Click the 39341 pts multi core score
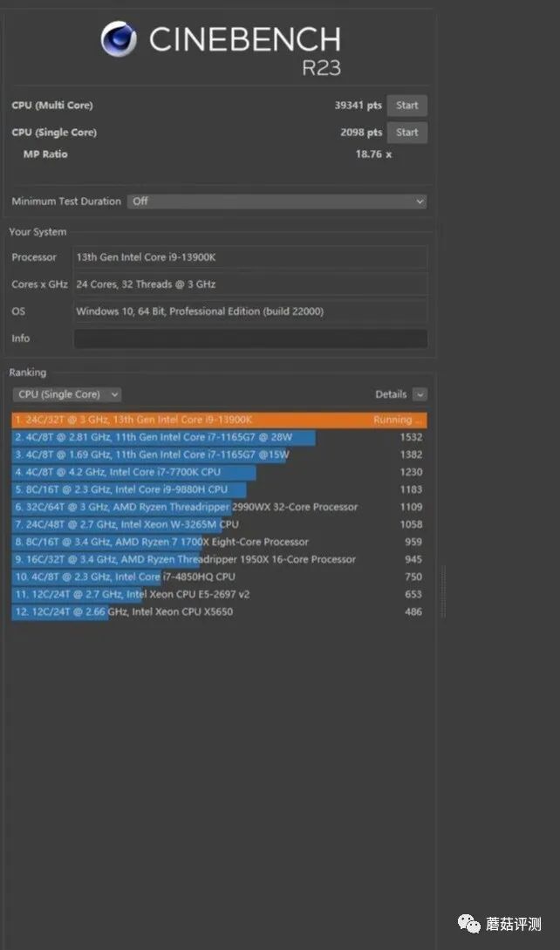The image size is (560, 950). point(359,106)
